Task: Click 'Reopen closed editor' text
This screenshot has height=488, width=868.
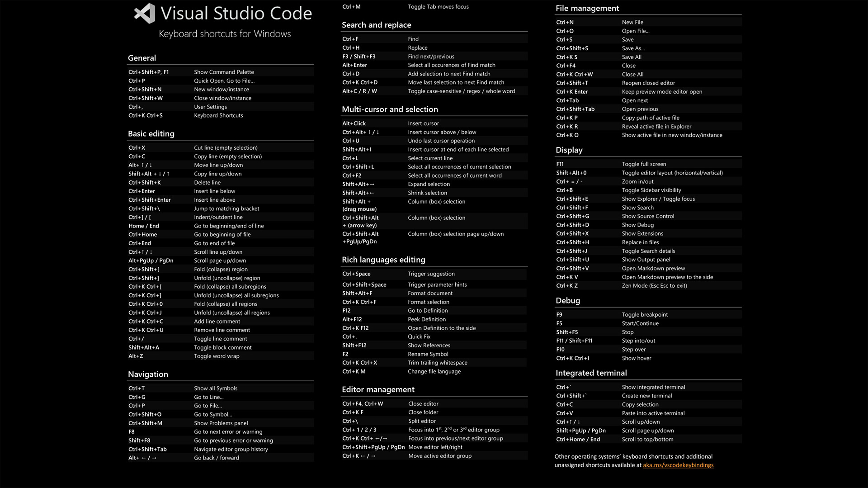Action: (x=648, y=83)
